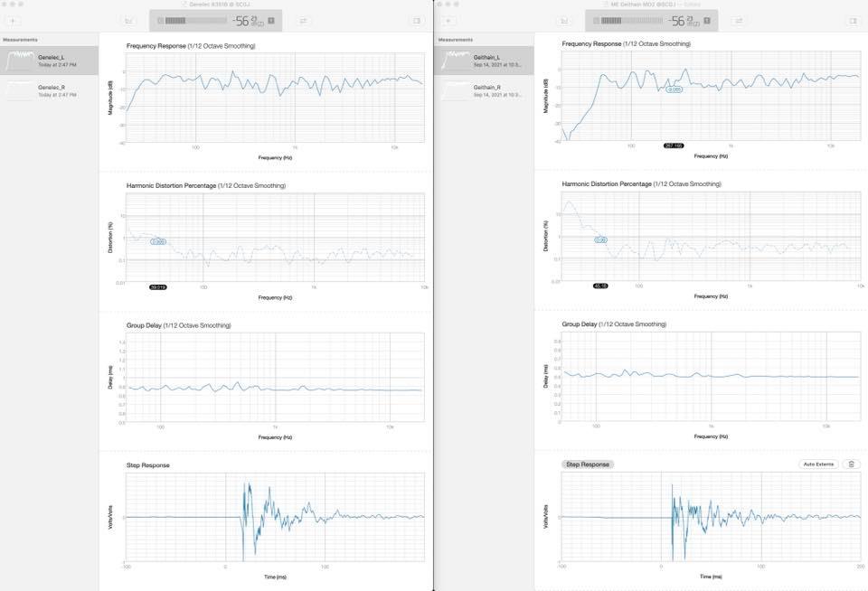Image resolution: width=868 pixels, height=591 pixels.
Task: Open the graph chooser icon in Genelec window
Action: [128, 21]
